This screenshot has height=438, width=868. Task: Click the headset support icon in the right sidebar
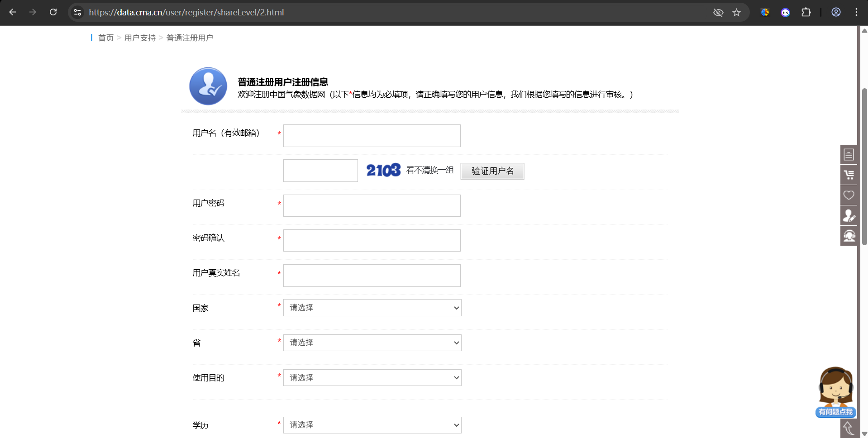click(849, 236)
